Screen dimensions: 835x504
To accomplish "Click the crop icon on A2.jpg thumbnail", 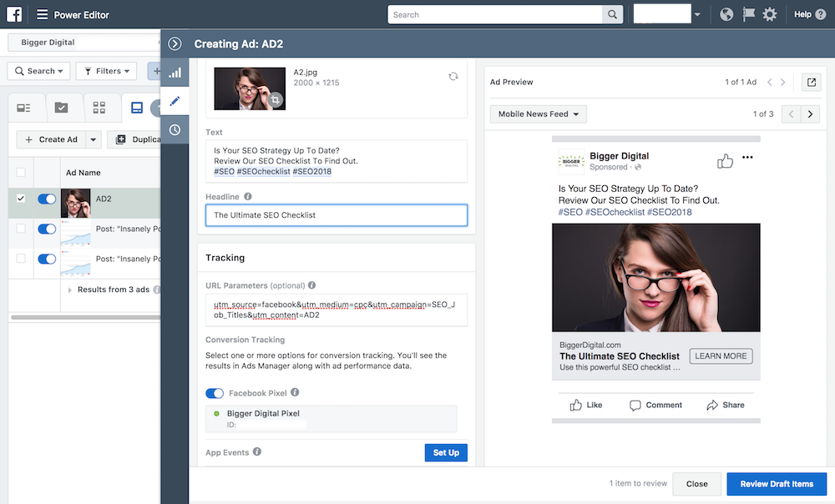I will [275, 99].
